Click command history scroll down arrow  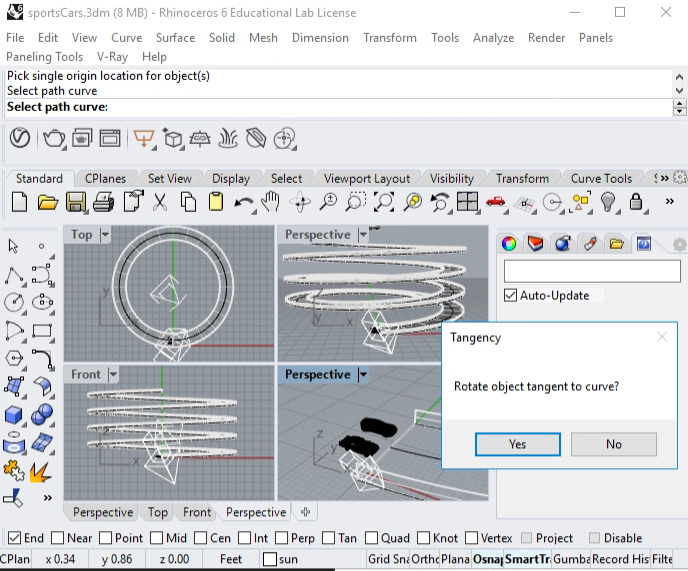click(x=679, y=90)
